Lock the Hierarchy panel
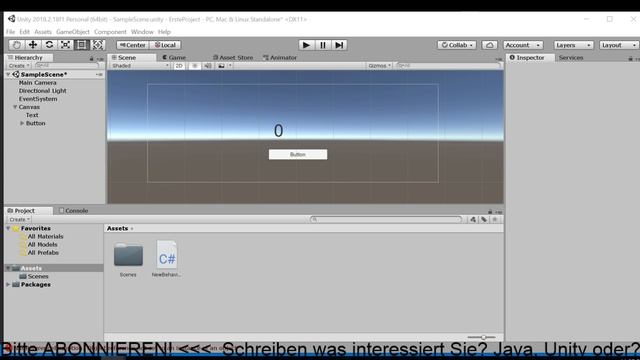 [91, 59]
